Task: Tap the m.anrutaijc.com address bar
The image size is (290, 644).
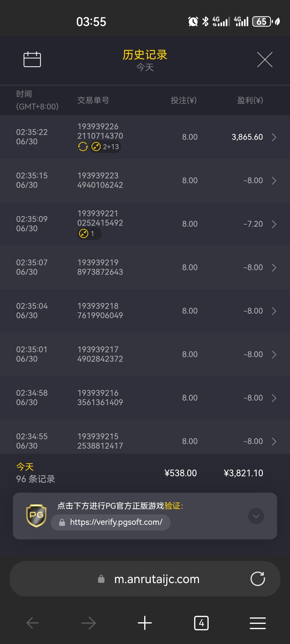Action: pos(157,579)
